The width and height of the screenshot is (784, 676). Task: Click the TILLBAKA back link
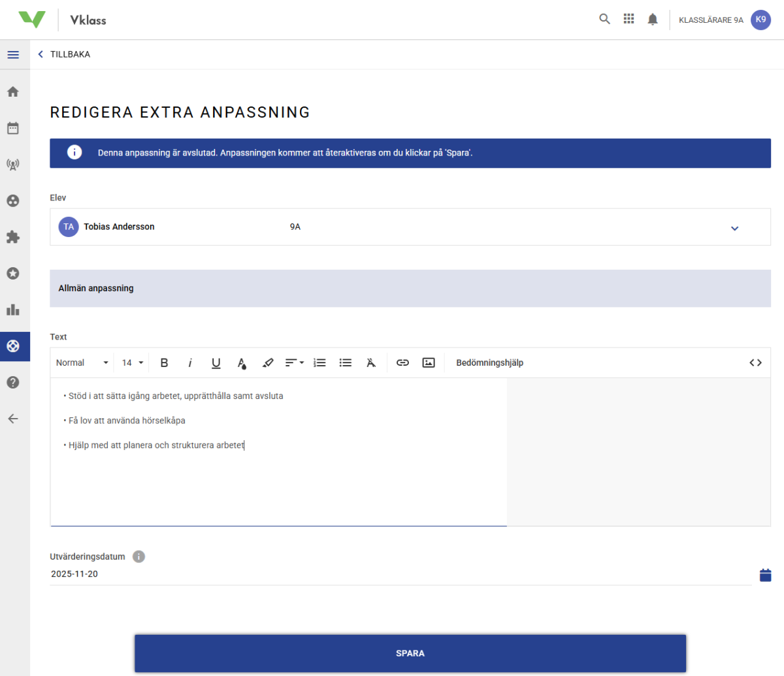point(64,54)
